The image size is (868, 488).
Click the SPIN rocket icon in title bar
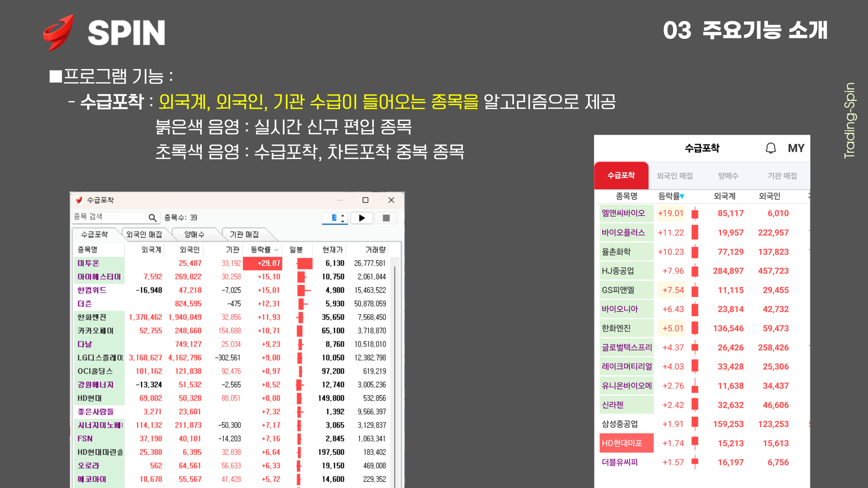pos(79,200)
